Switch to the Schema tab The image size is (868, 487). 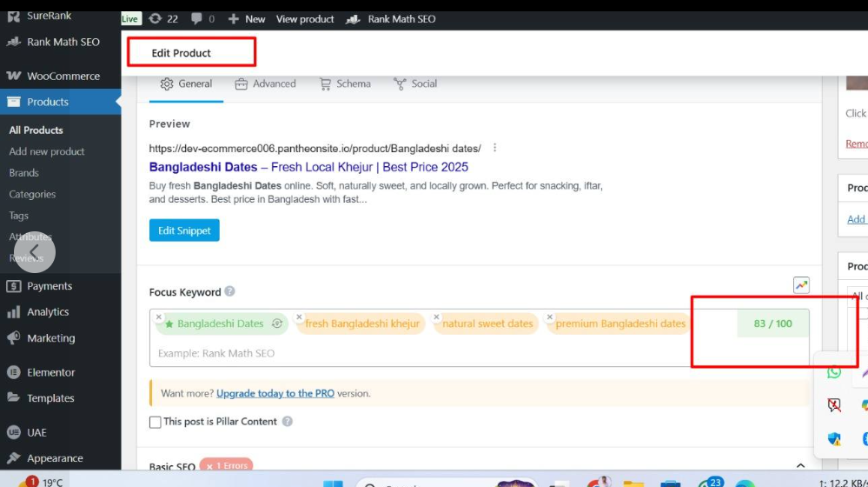(x=345, y=84)
